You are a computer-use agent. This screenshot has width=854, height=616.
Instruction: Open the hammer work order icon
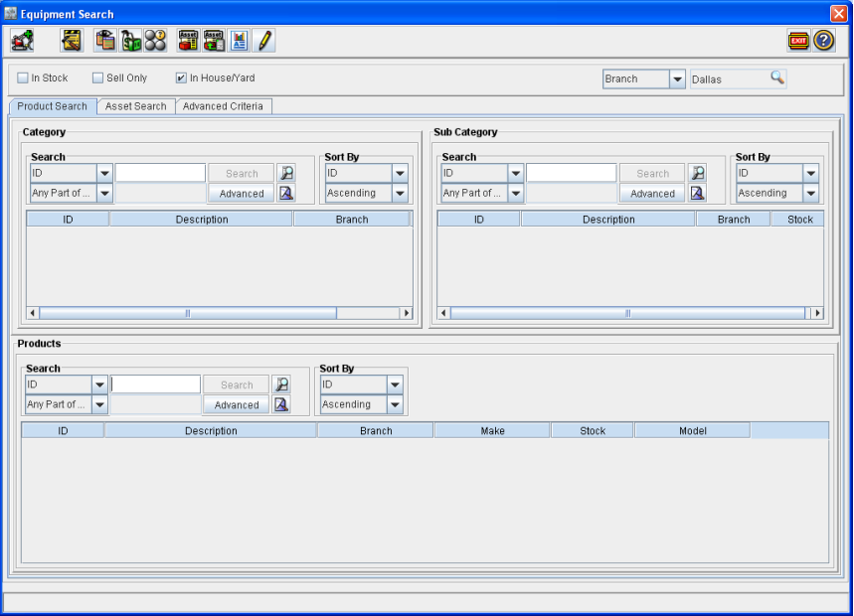tap(72, 41)
